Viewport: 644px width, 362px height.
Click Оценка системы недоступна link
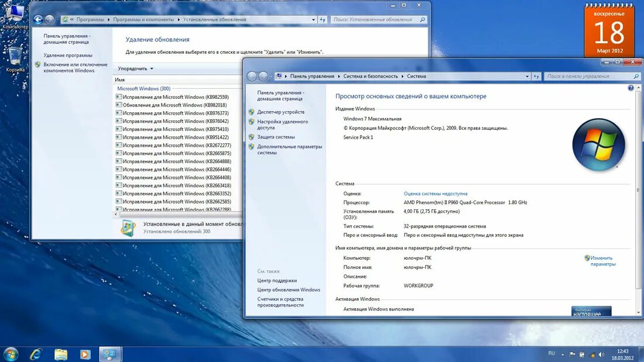pyautogui.click(x=436, y=194)
